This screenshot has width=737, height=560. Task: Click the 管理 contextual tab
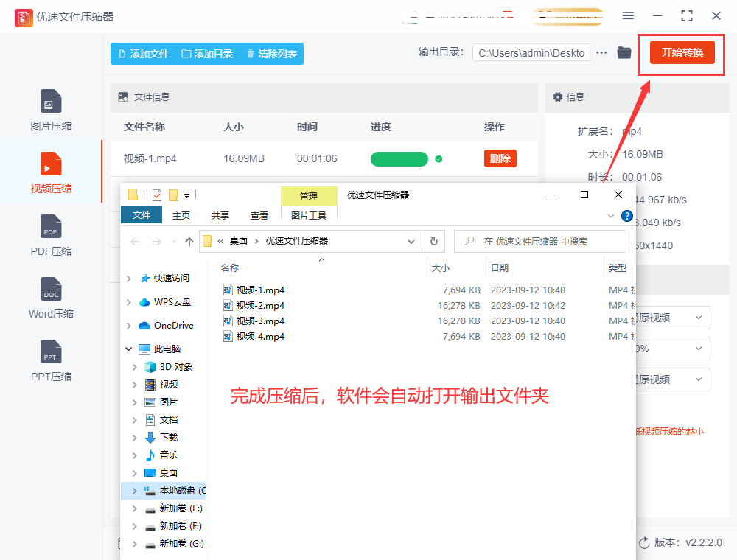pyautogui.click(x=309, y=196)
